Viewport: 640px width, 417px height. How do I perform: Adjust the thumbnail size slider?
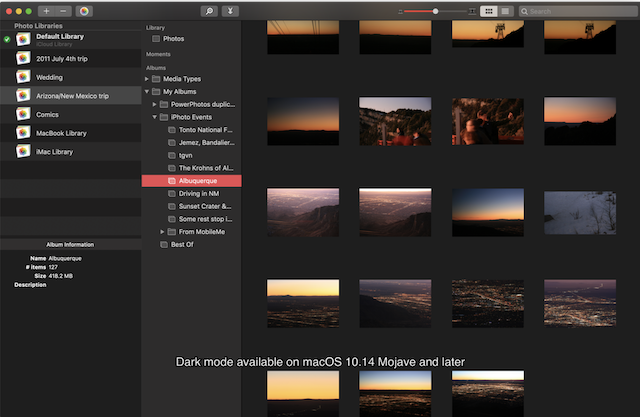(x=435, y=11)
